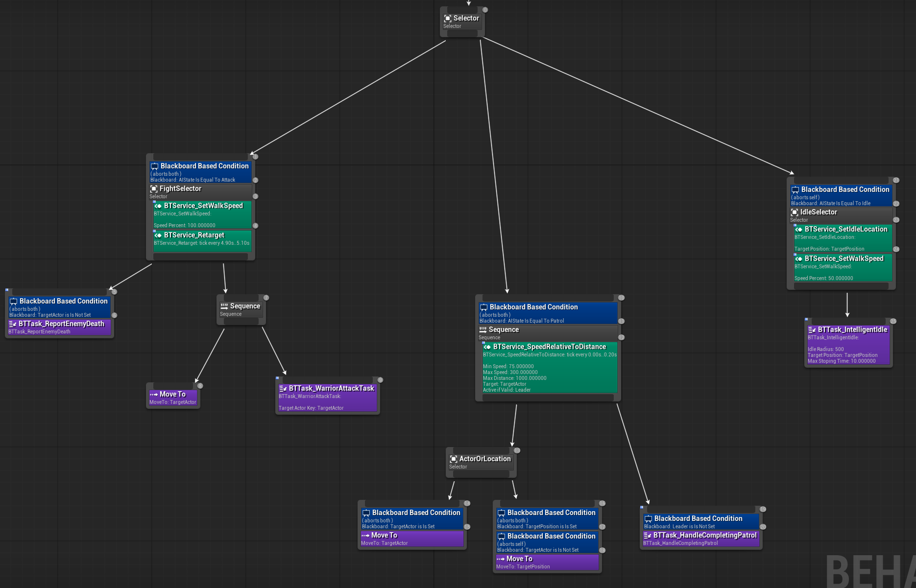
Task: Click the IdleSelector composite node icon
Action: point(795,212)
